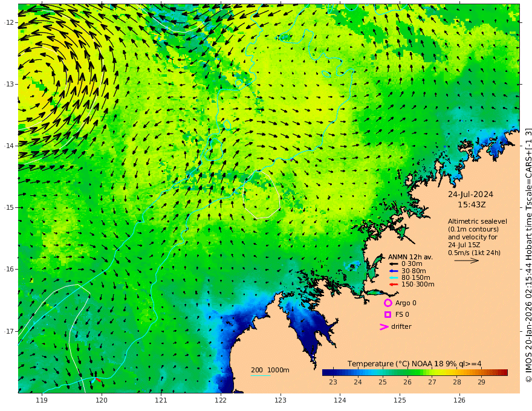The image size is (532, 411).
Task: Click longitude axis label 121
Action: tap(161, 400)
